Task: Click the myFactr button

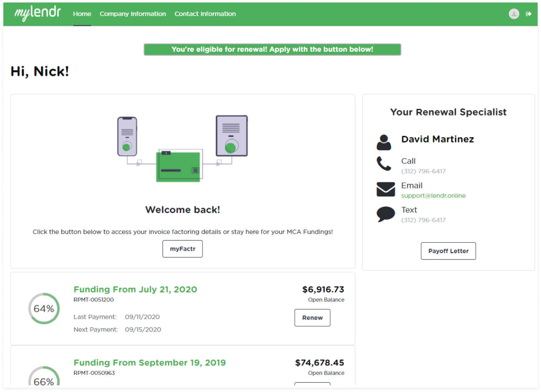Action: (182, 249)
